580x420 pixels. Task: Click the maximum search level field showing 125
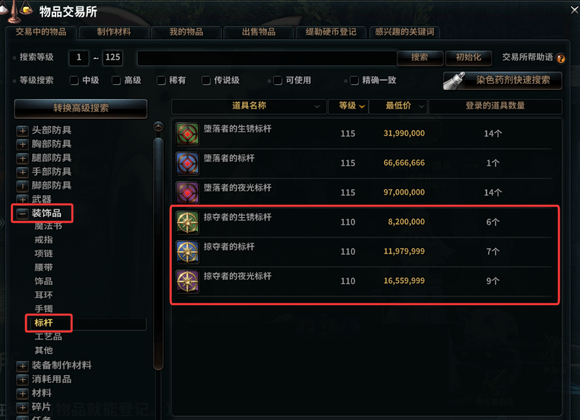click(112, 58)
